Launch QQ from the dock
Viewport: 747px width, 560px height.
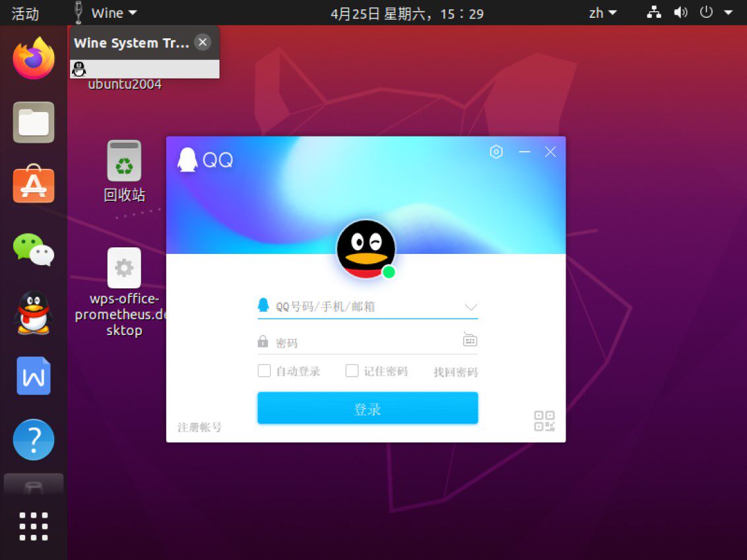point(34,313)
